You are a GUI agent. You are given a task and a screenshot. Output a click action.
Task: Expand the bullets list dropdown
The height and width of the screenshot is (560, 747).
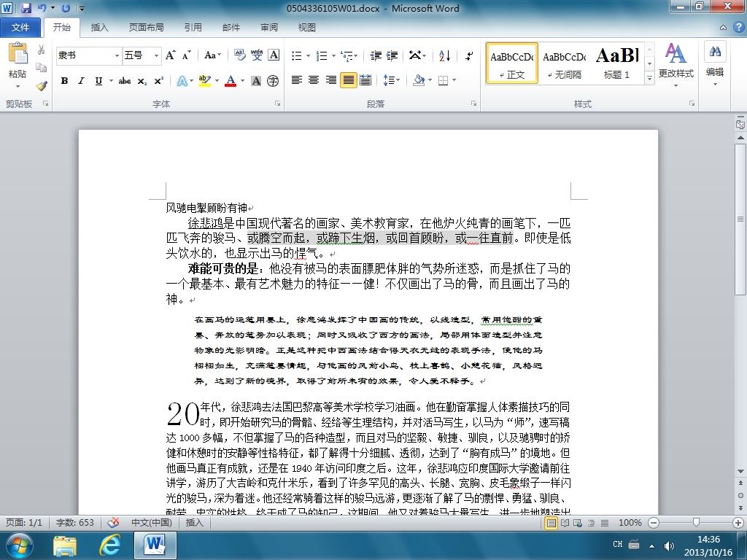(309, 55)
